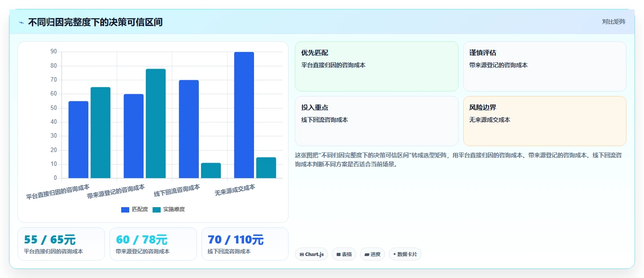
Task: Click the 70 / 110元 value
Action: 236,239
